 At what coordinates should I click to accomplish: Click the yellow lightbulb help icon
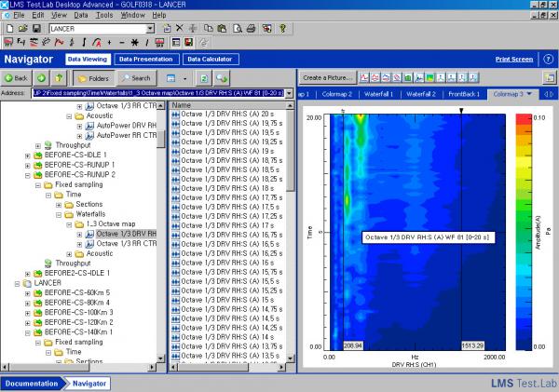click(282, 29)
